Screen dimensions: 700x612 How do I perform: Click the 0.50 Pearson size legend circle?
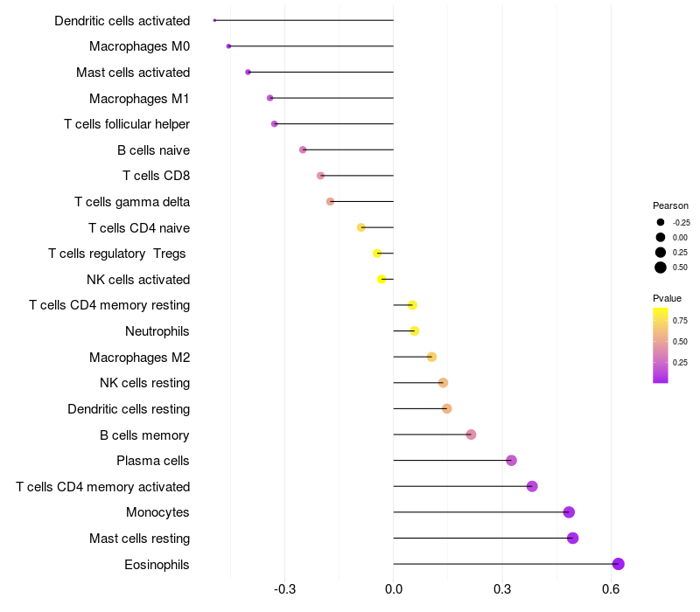click(661, 268)
